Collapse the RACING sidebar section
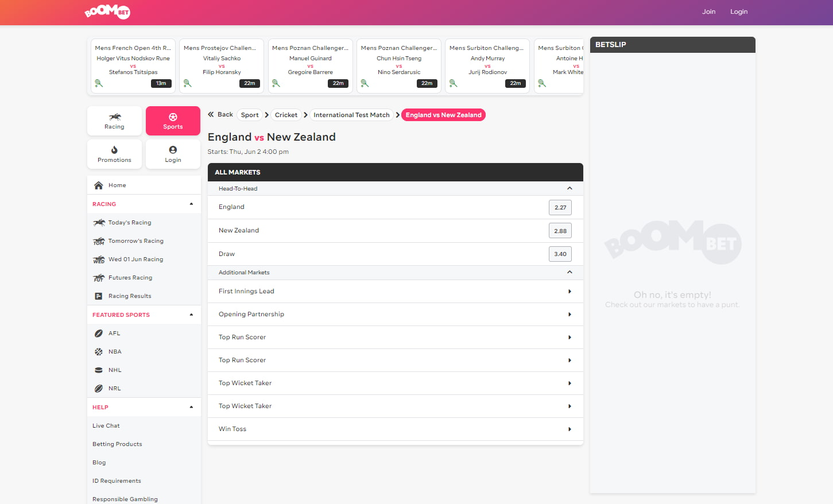 click(191, 204)
